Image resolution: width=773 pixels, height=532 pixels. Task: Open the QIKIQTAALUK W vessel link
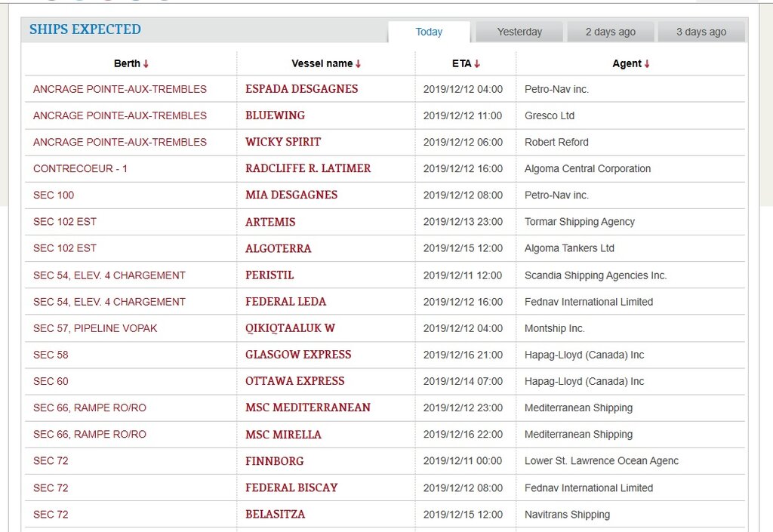290,328
